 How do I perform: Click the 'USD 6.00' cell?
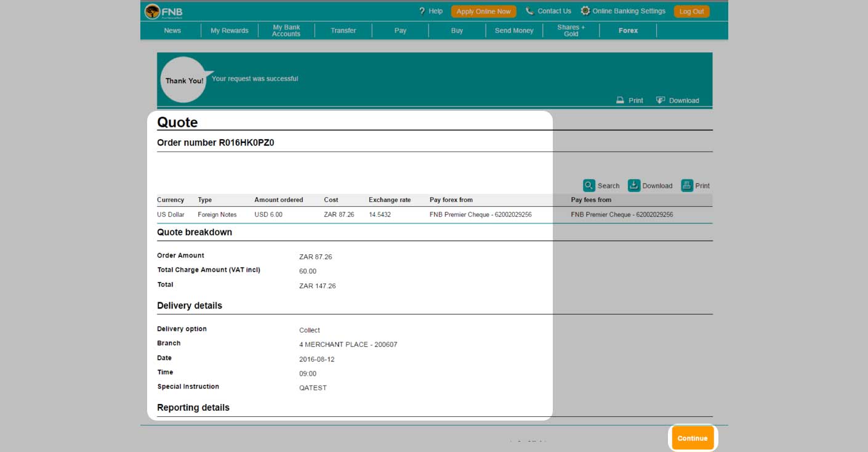(268, 215)
